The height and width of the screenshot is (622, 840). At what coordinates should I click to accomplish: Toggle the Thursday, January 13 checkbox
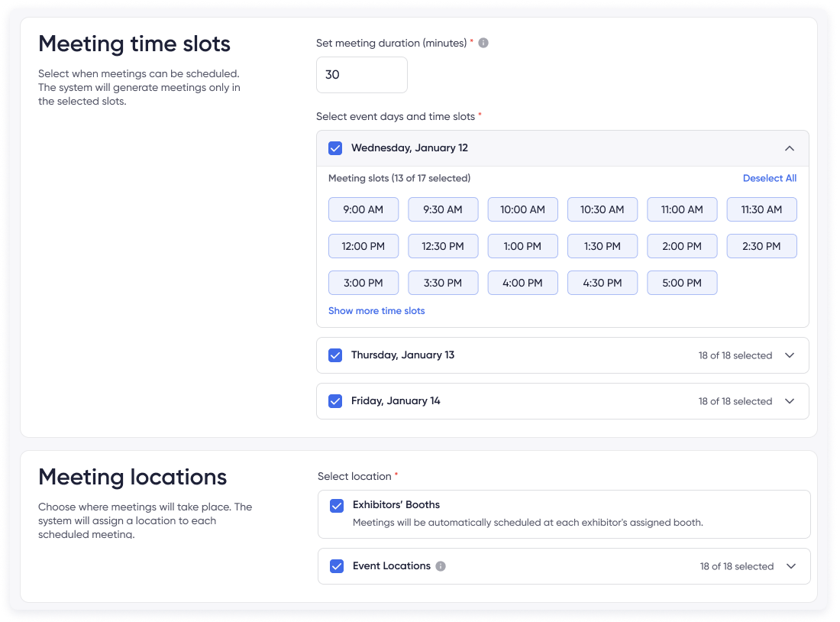coord(335,355)
